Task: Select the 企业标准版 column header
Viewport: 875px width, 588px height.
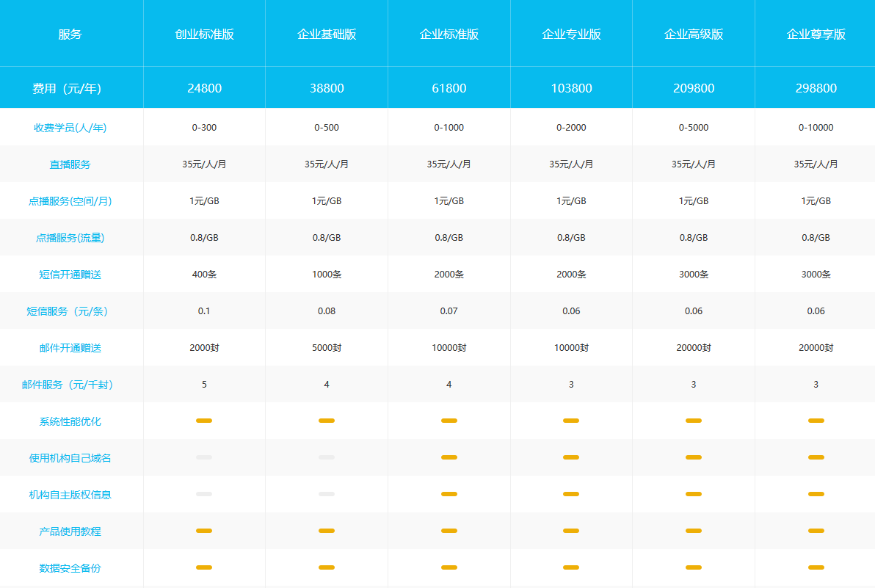Action: tap(449, 34)
